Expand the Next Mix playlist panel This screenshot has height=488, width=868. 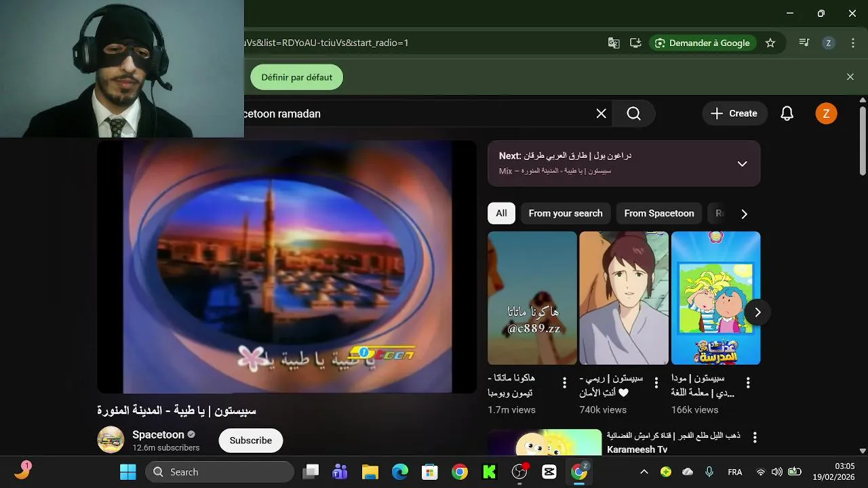tap(742, 163)
